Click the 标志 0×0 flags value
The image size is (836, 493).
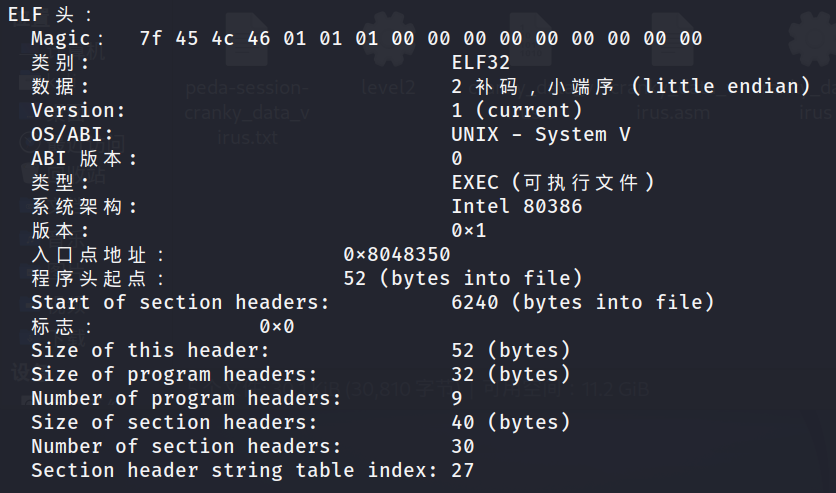(x=277, y=326)
